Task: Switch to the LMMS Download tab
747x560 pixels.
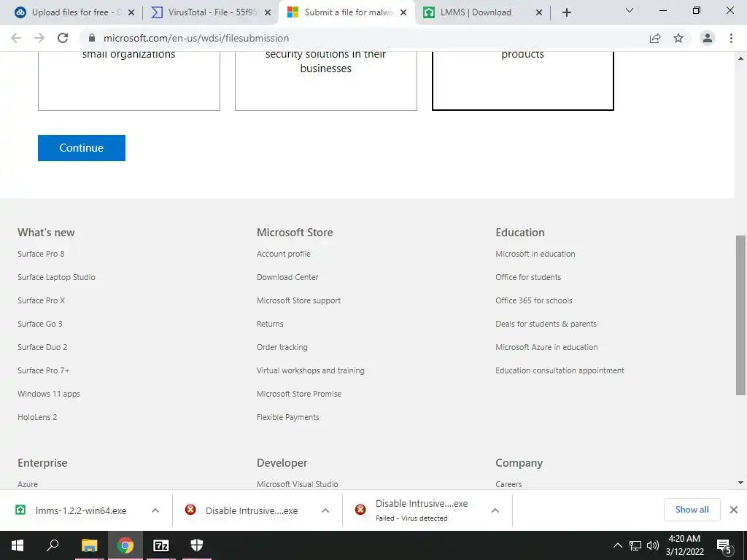Action: click(x=483, y=12)
